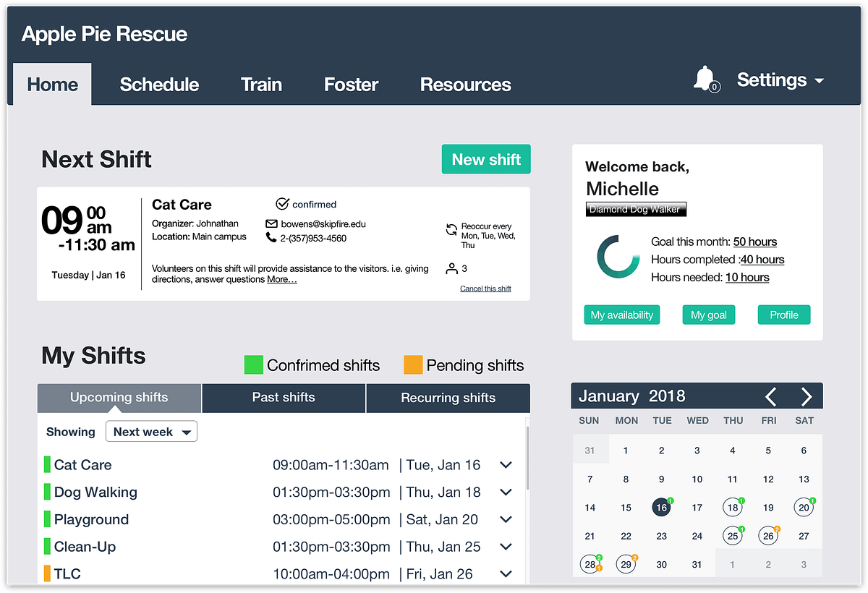Click the New shift button
Screen dimensions: 868x593
(486, 160)
